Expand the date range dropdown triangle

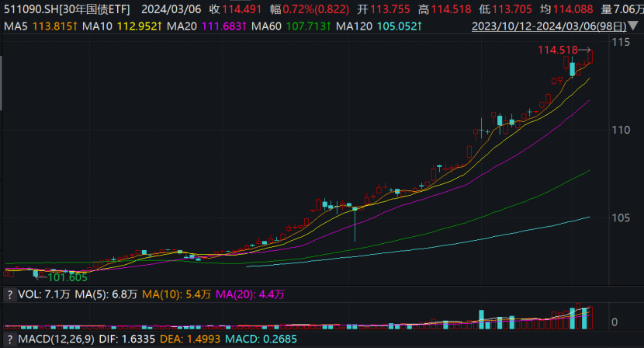coord(633,26)
